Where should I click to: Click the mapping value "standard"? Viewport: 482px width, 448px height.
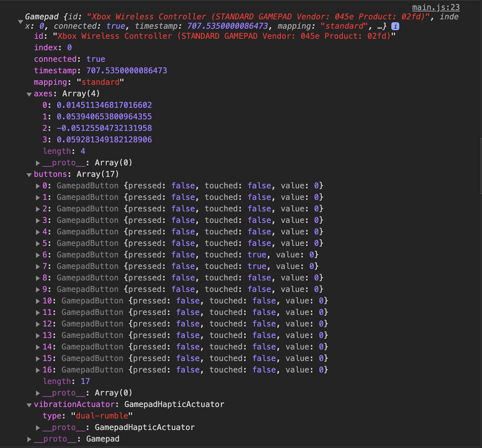(x=100, y=82)
